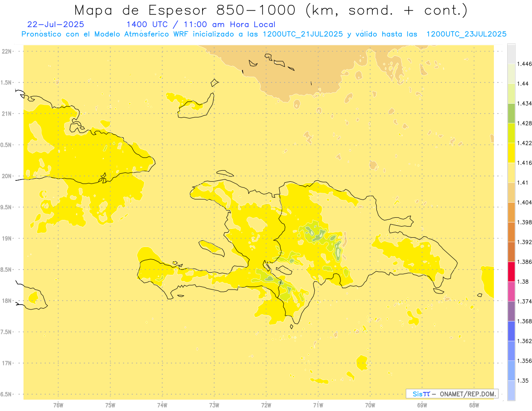Click the '1.428' color bar value
This screenshot has width=532, height=411.
pos(524,123)
